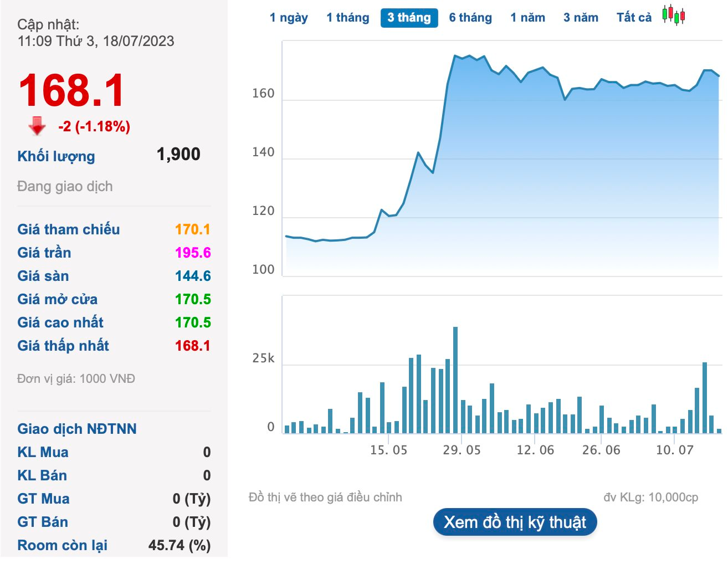Click the '15. 05' date axis label
The height and width of the screenshot is (564, 728).
point(388,450)
